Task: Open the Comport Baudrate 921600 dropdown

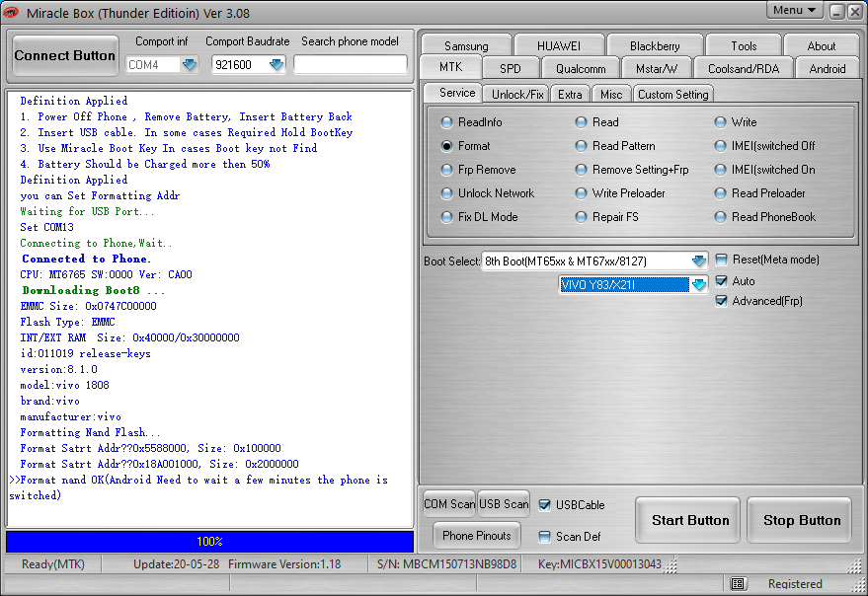Action: click(x=276, y=65)
